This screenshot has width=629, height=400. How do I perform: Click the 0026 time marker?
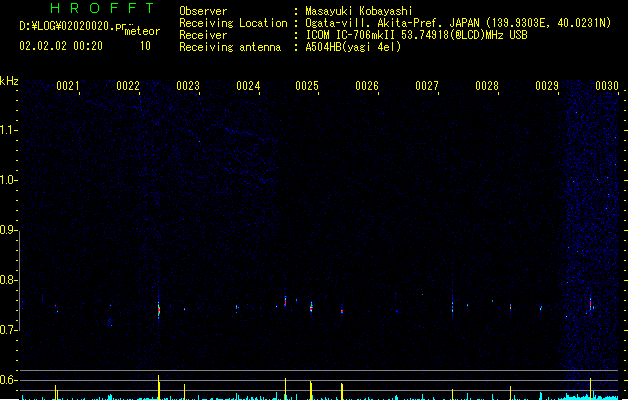point(367,86)
